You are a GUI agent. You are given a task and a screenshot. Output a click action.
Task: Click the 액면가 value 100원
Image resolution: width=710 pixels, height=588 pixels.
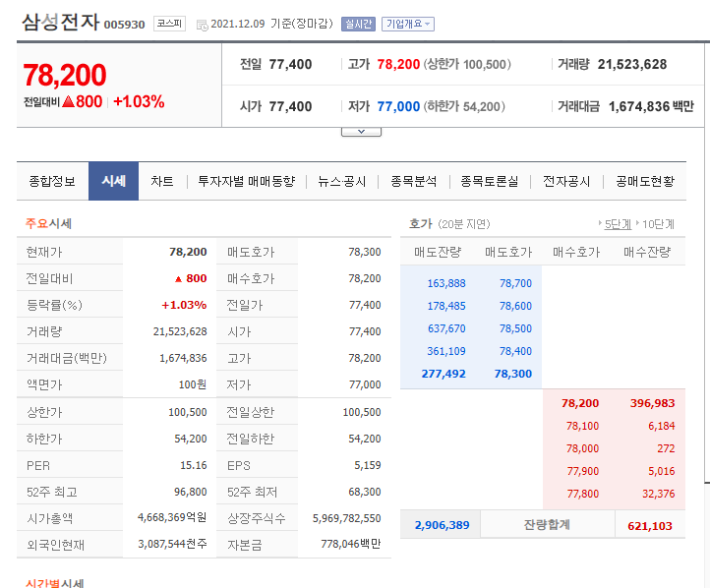[193, 384]
